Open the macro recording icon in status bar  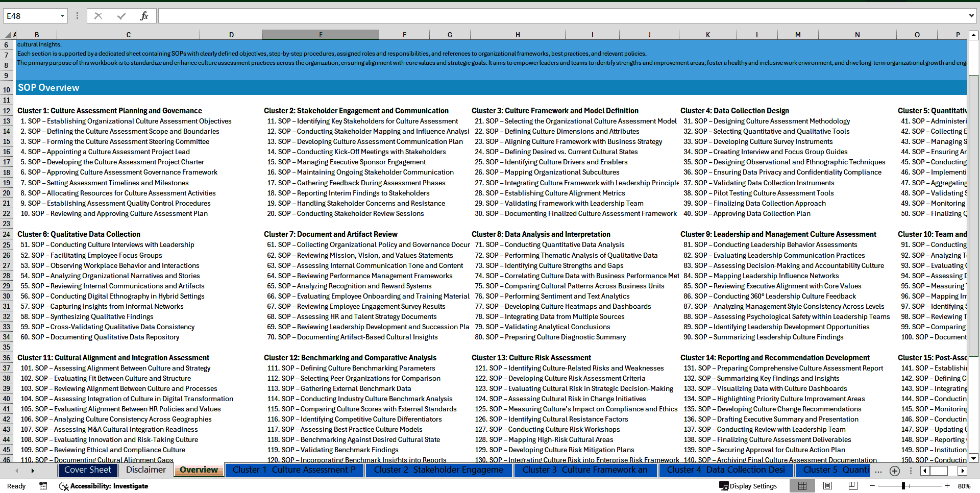pyautogui.click(x=43, y=486)
